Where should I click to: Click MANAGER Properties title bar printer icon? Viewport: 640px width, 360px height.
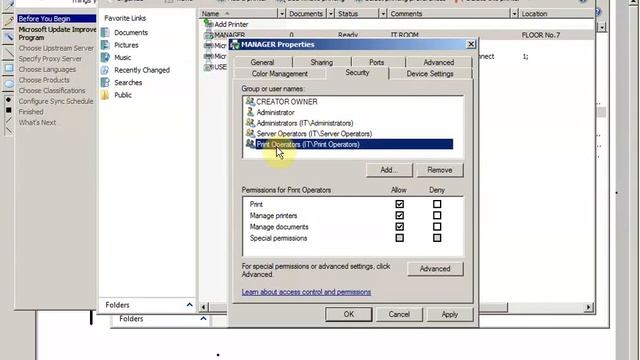point(235,44)
